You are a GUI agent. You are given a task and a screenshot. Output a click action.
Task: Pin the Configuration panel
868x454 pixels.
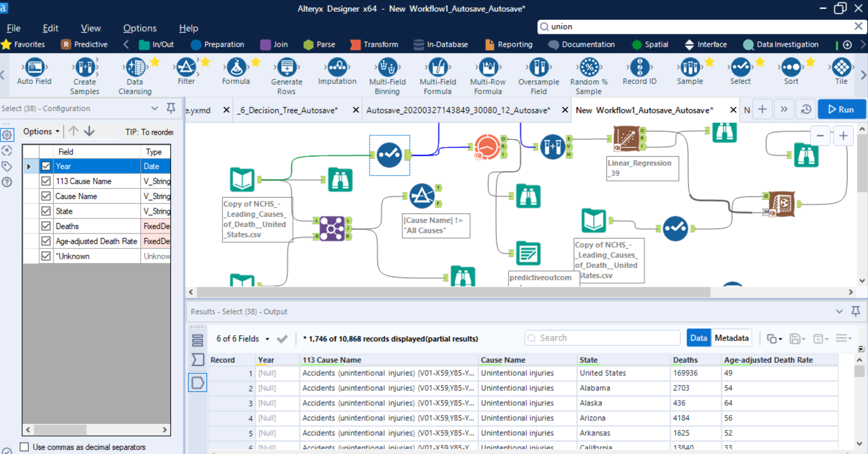(x=171, y=108)
